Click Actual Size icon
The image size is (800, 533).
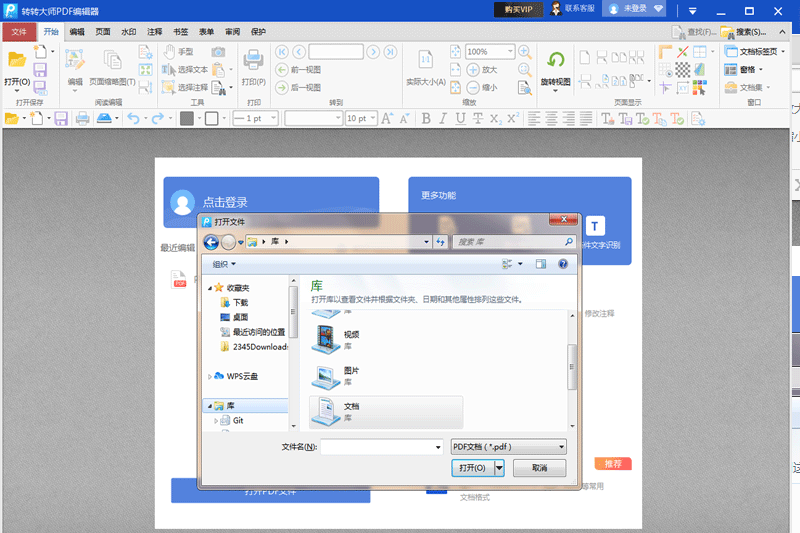[426, 60]
